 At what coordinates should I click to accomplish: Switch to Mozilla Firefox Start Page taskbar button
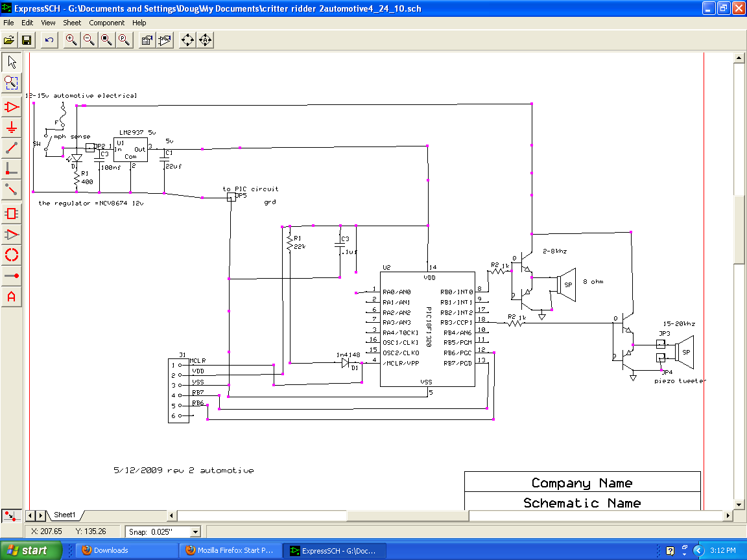(231, 550)
